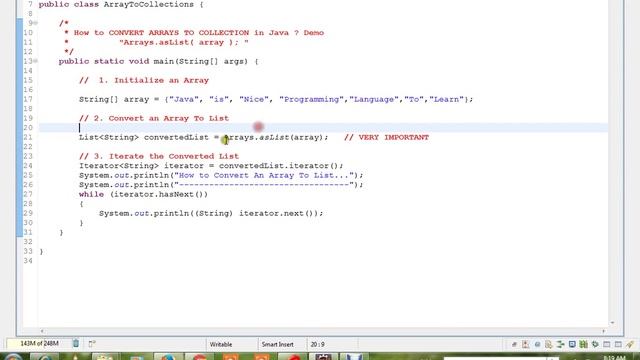Click the pencil-like icon at far right of trim
Screen dimensions: 640x360
coord(630,344)
